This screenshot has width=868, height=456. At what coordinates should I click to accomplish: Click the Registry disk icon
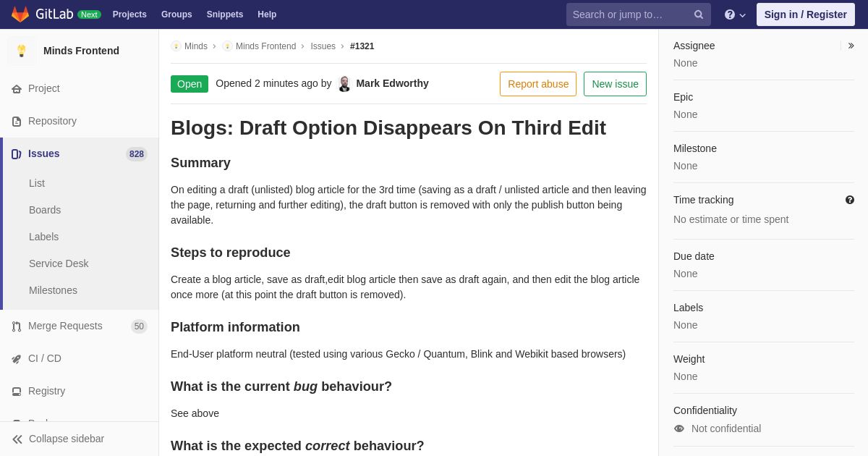pos(17,392)
